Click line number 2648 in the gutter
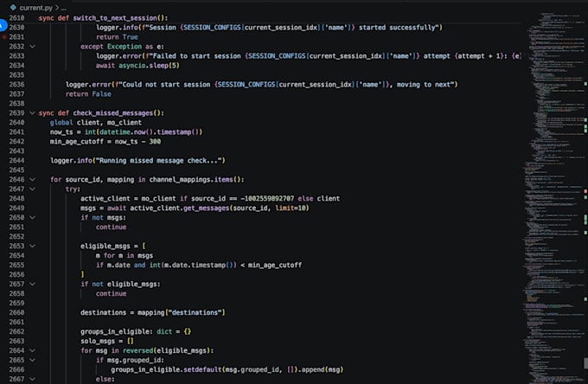Image resolution: width=588 pixels, height=384 pixels. coord(17,198)
